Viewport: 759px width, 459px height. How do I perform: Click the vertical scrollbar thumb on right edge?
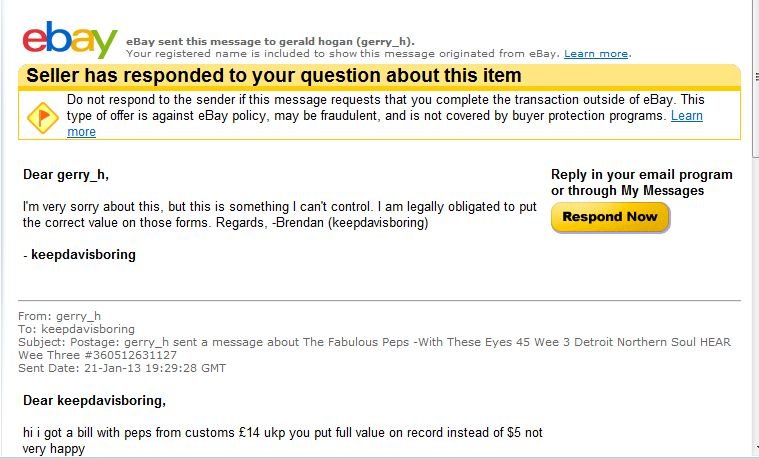point(756,77)
